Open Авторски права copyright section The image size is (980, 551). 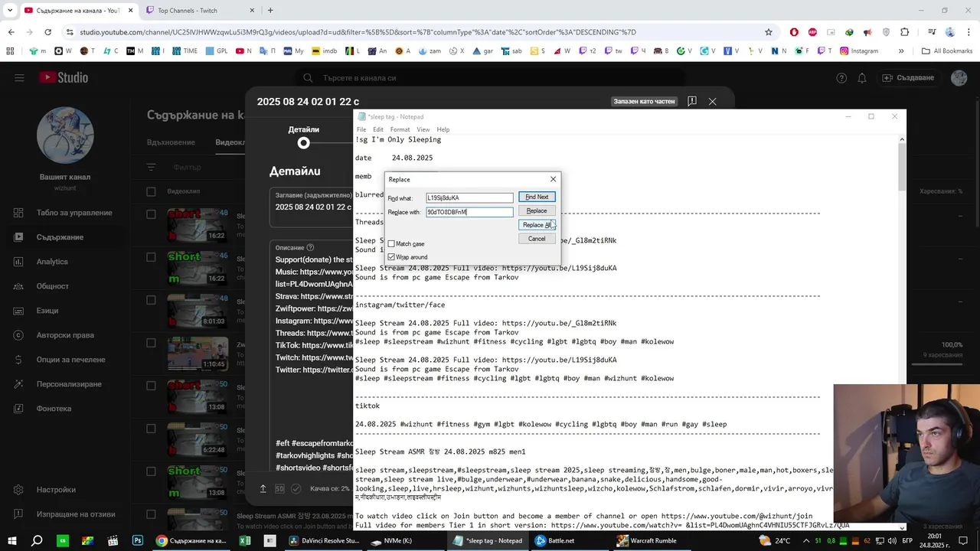(x=64, y=335)
